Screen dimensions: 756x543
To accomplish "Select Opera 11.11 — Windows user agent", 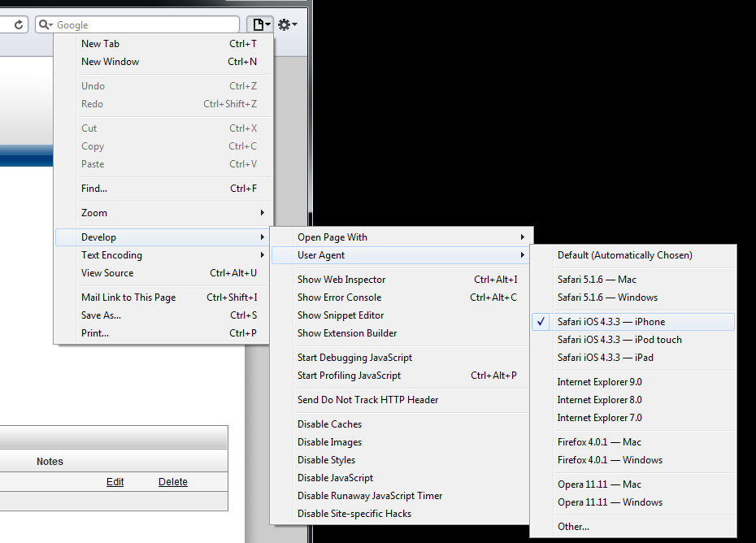I will point(633,502).
